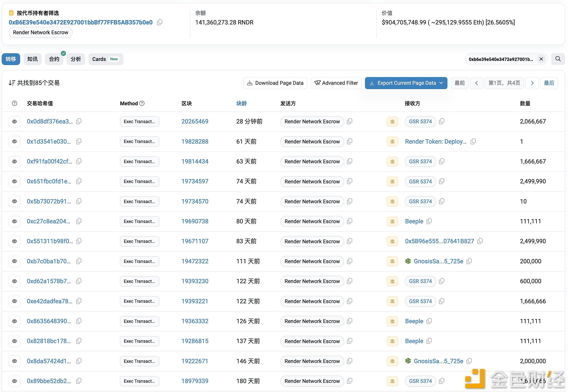This screenshot has height=392, width=568.
Task: Copy GSR 5374 address in block 20265469 row
Action: click(441, 121)
